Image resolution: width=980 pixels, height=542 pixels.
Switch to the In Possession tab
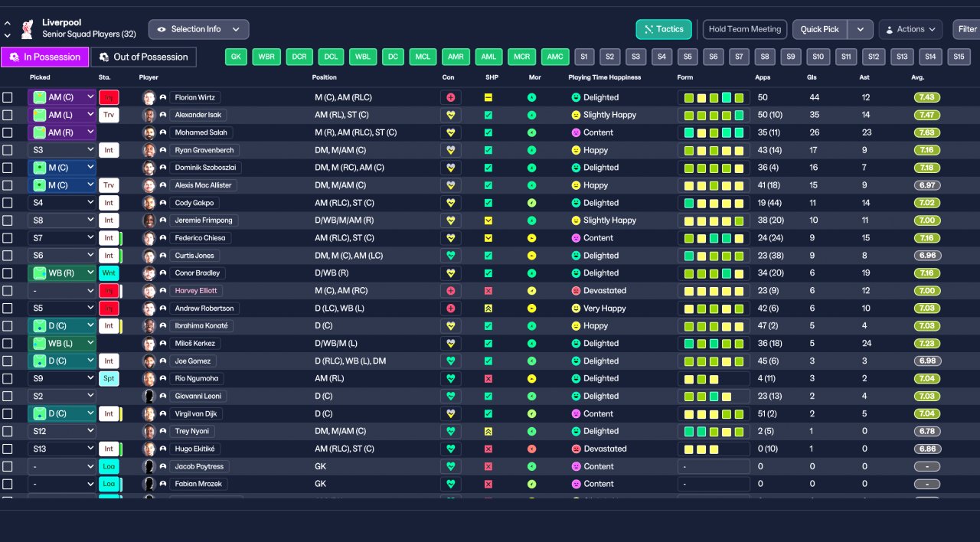pyautogui.click(x=44, y=57)
